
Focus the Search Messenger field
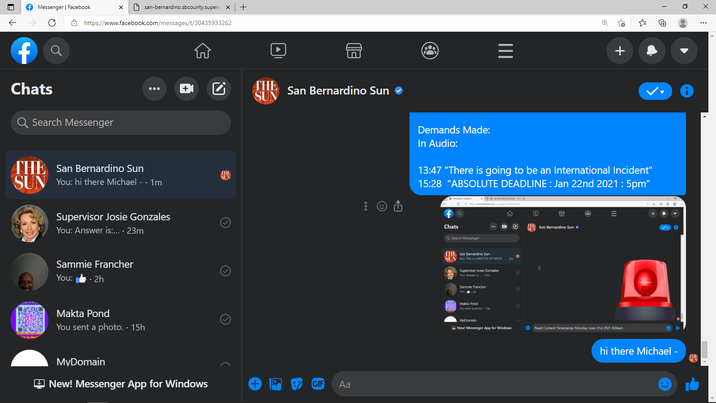[121, 122]
